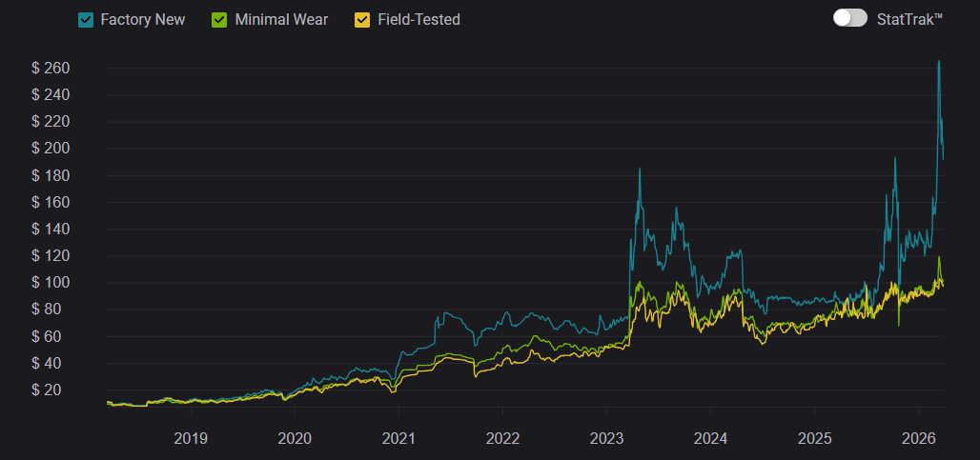Click the 2019 x-axis year label

[x=191, y=438]
